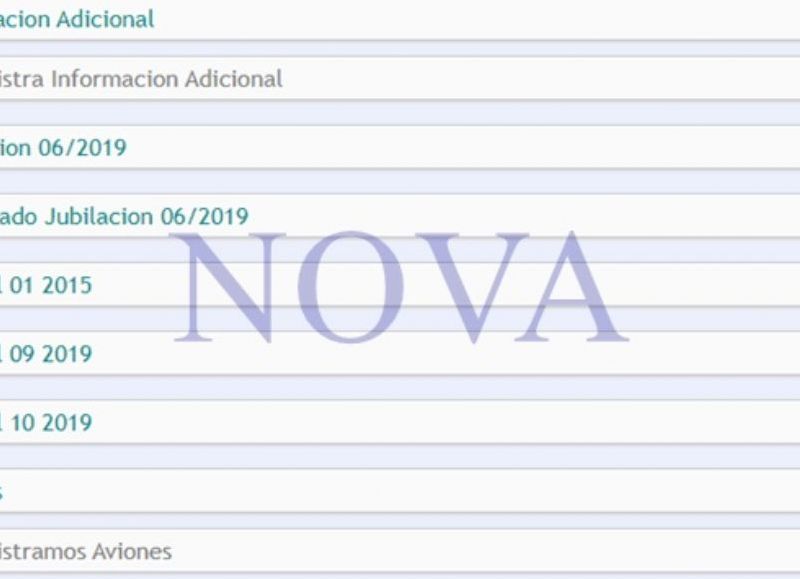Open the 'ion 06/2019' link

coord(63,148)
